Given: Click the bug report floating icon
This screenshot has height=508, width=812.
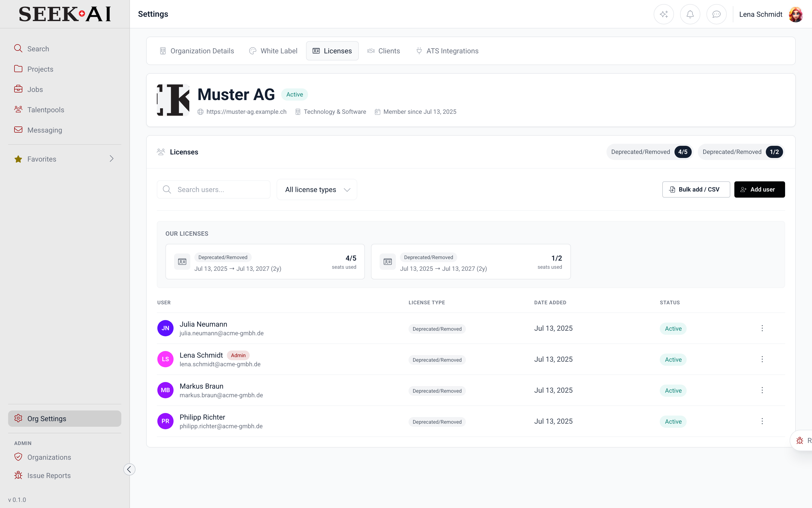Looking at the screenshot, I should tap(800, 440).
